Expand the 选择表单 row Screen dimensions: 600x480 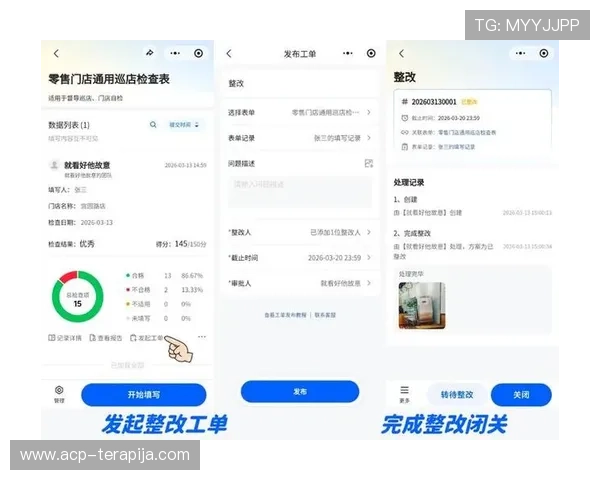coord(300,113)
